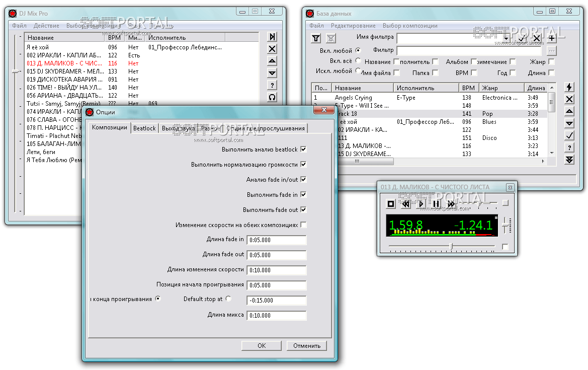Stop playback in the player window
Image resolution: width=588 pixels, height=370 pixels.
(x=391, y=204)
